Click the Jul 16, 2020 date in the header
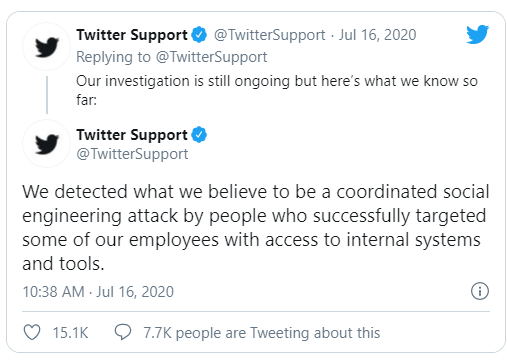The image size is (507, 361). click(x=377, y=35)
